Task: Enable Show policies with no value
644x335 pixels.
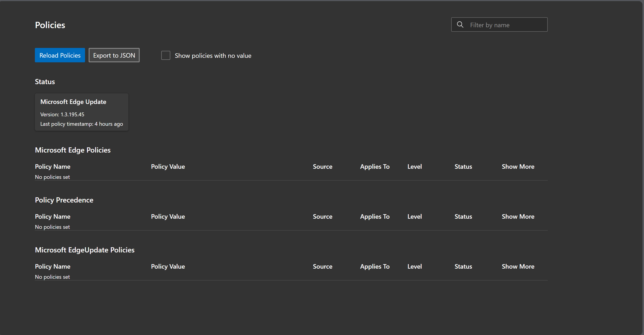Action: click(x=166, y=56)
